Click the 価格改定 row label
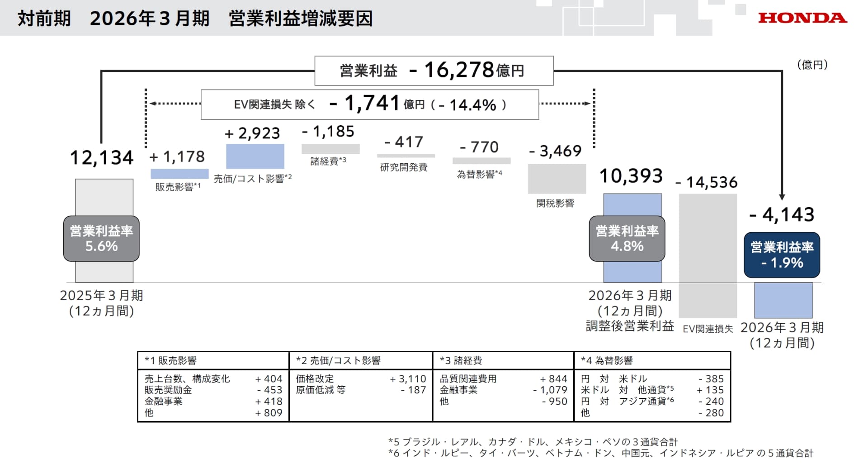The image size is (868, 468). click(x=315, y=379)
